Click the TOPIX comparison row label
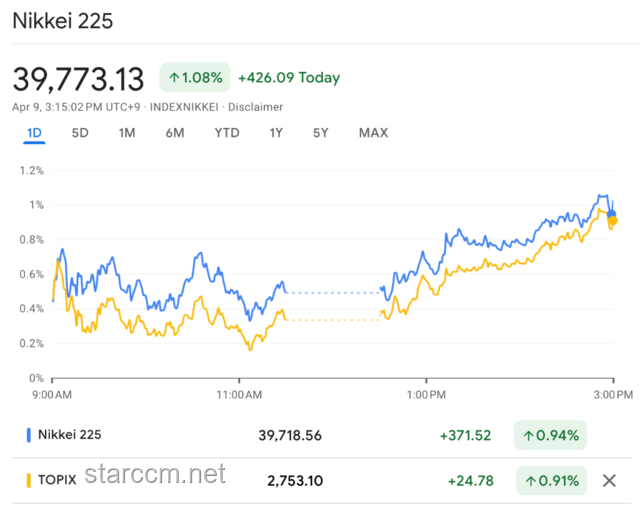This screenshot has width=640, height=514. click(57, 480)
